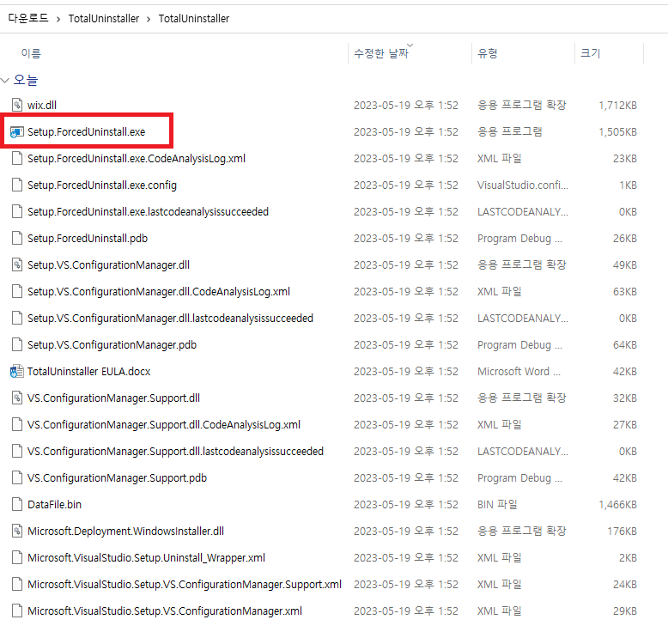Click the 1,505KB size of Setup.ForcedUninstall.exe
Image resolution: width=668 pixels, height=644 pixels.
pyautogui.click(x=617, y=131)
